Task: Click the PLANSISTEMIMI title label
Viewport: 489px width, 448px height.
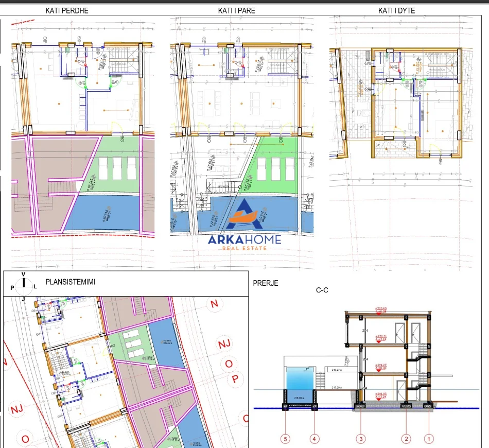Action: pos(69,280)
